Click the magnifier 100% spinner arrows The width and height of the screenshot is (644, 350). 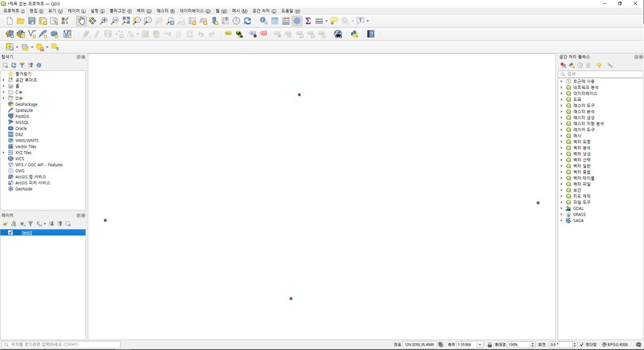tap(533, 345)
